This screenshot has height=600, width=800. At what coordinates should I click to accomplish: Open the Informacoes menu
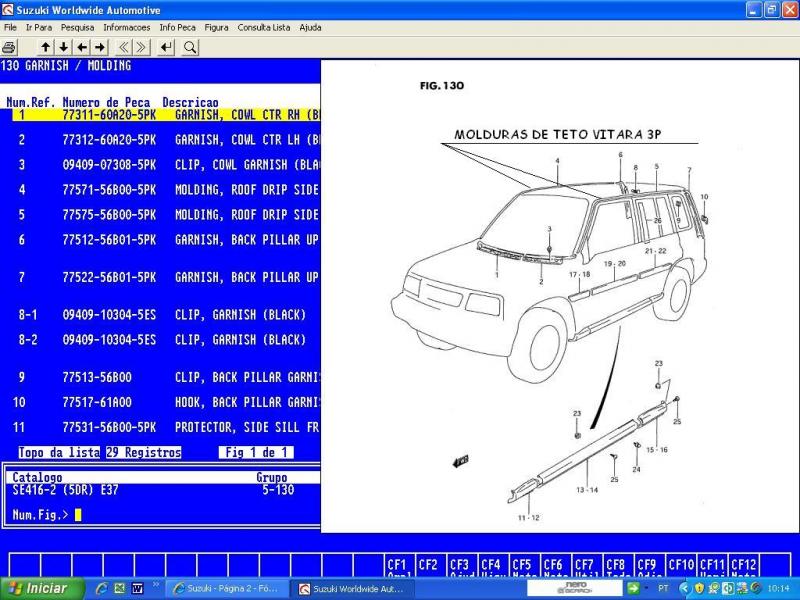127,28
